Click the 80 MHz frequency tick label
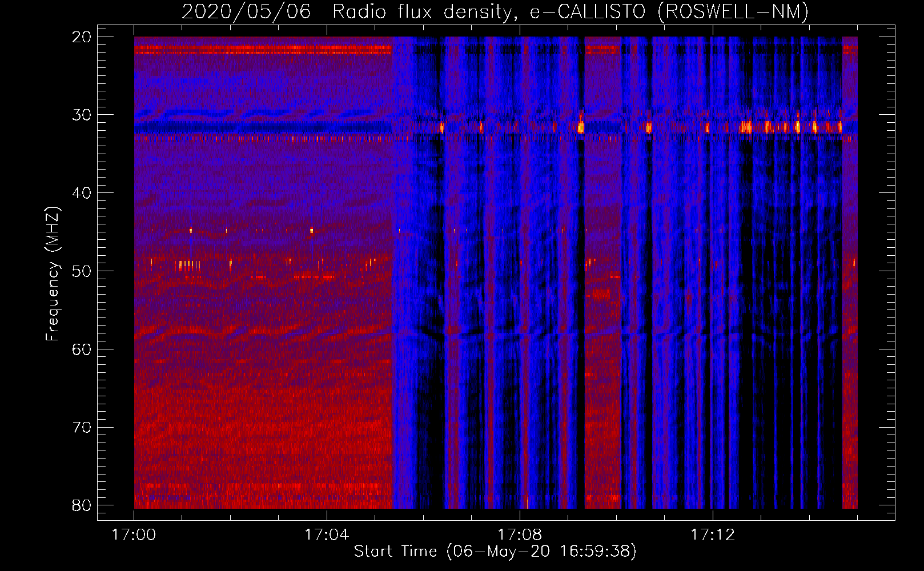Image resolution: width=924 pixels, height=571 pixels. point(82,505)
